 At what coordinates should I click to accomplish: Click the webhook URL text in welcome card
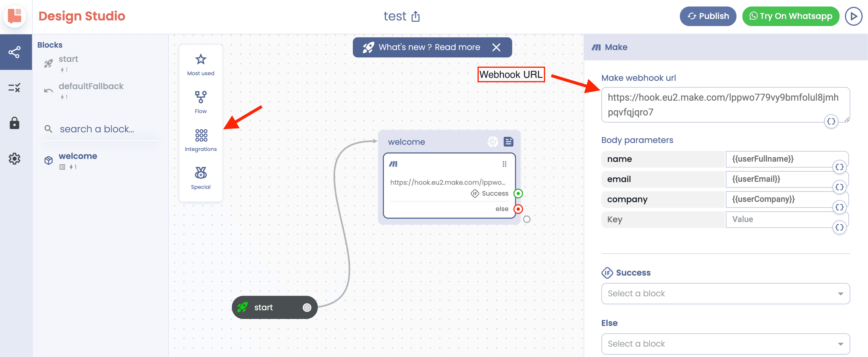point(448,182)
